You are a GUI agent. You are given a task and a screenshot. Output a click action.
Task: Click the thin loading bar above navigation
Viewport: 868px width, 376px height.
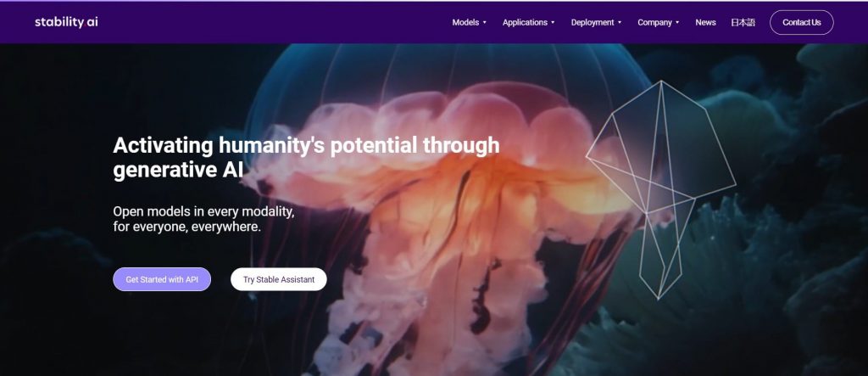[x=434, y=1]
